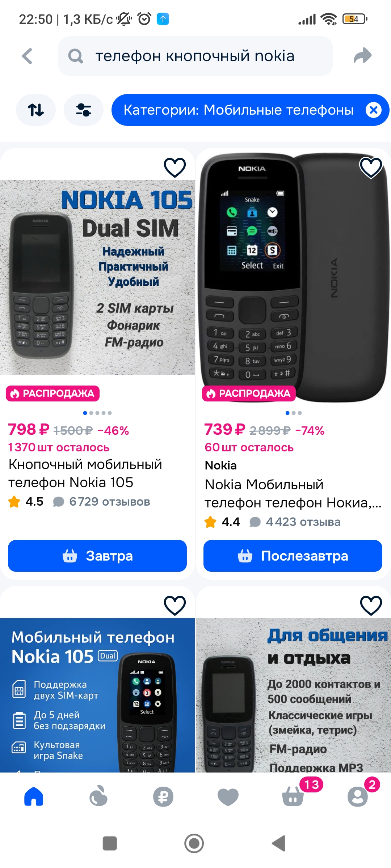Favorite the Для общения и отдыха product
391x868 pixels.
coord(371,605)
